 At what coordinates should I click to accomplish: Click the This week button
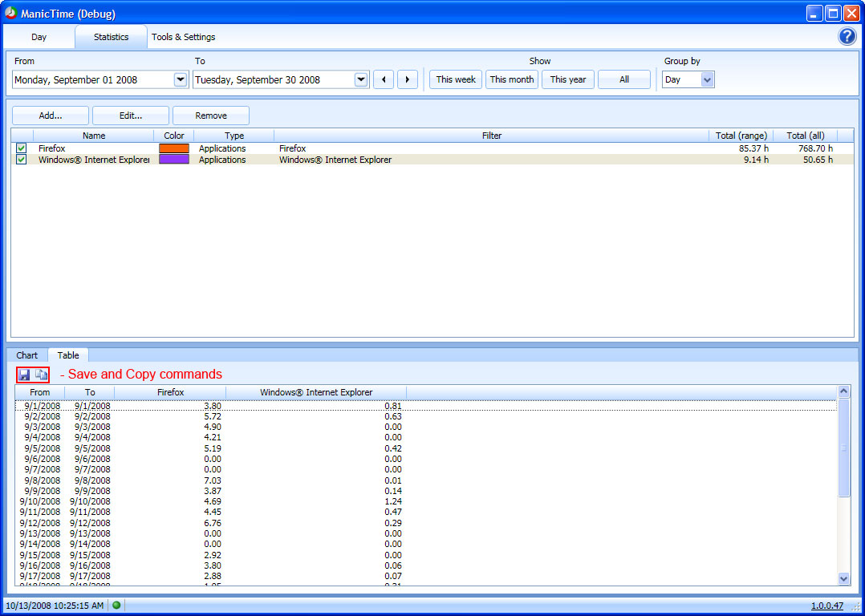click(x=456, y=79)
